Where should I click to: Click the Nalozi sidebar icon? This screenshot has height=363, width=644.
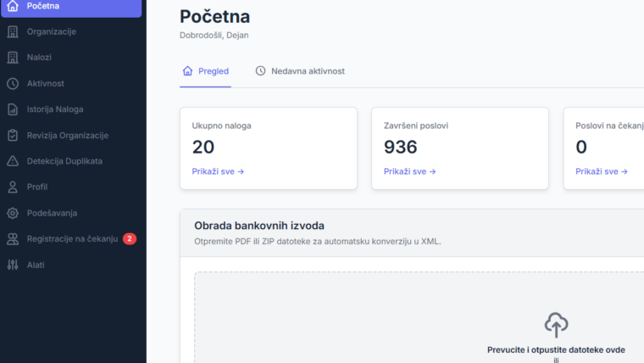(12, 58)
